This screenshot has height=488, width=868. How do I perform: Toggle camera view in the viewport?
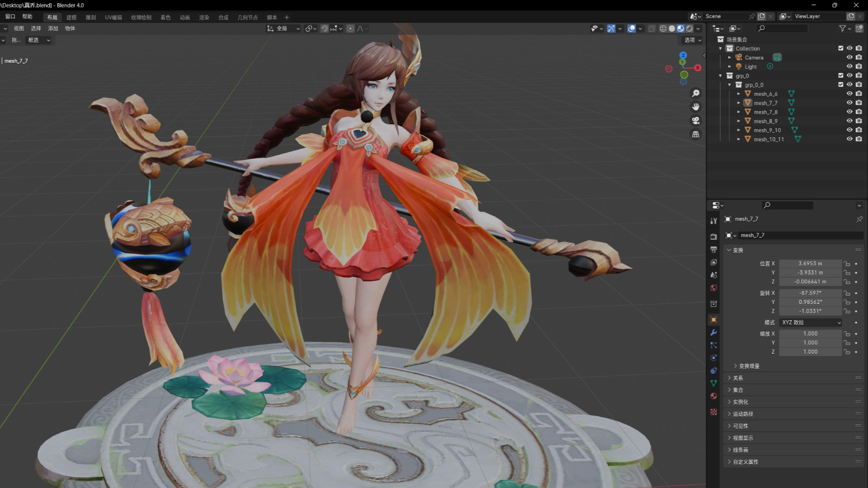coord(696,121)
